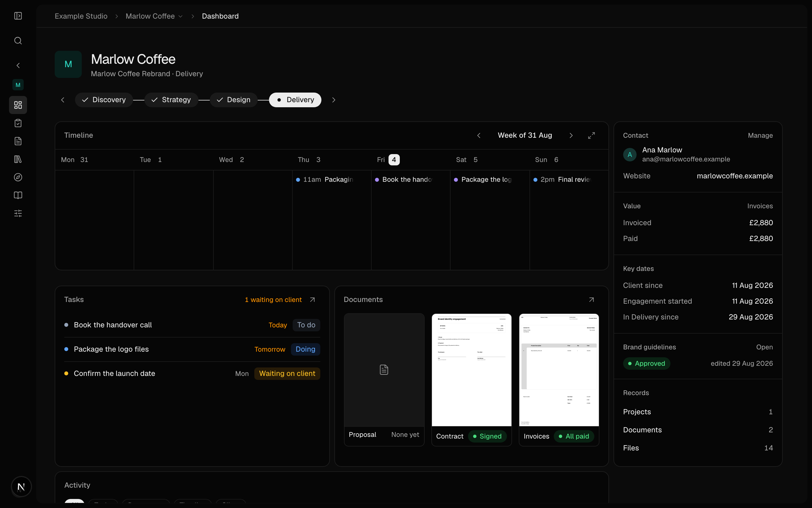Open Tasks panel arrow icon
This screenshot has width=812, height=508.
[x=312, y=300]
